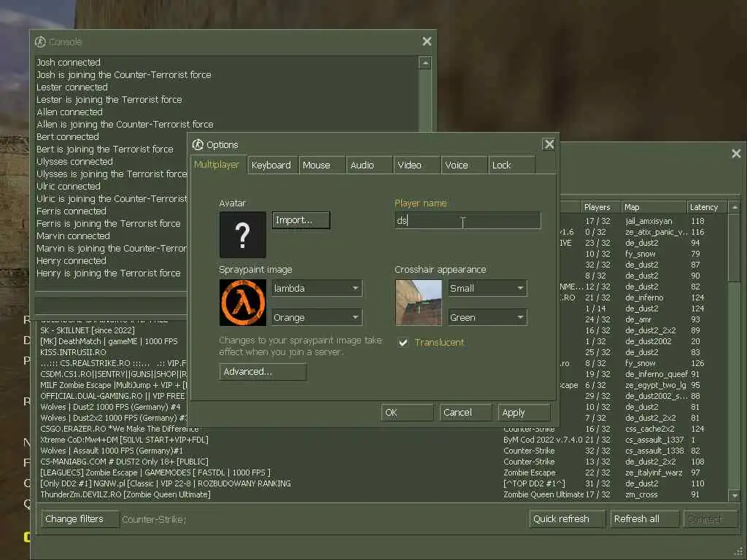Viewport: 747px width, 560px height.
Task: Select server 'ThunderZm.DEVILZ.RO [Zombie Queen Ultimate]'
Action: tap(125, 495)
